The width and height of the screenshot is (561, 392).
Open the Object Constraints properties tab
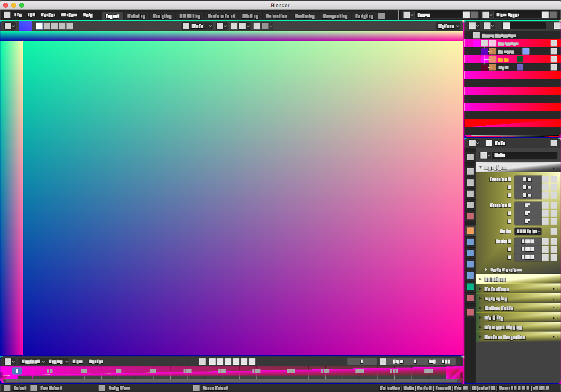pos(470,275)
